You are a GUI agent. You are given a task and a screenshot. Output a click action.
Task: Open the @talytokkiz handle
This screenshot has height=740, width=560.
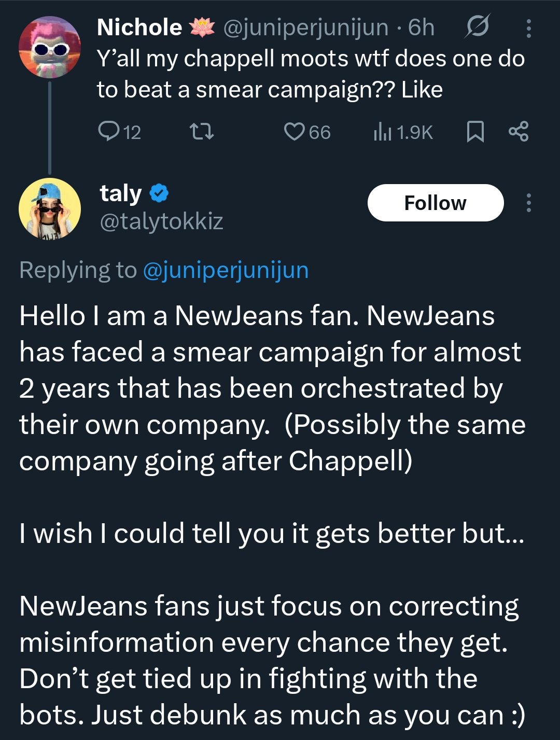(161, 221)
